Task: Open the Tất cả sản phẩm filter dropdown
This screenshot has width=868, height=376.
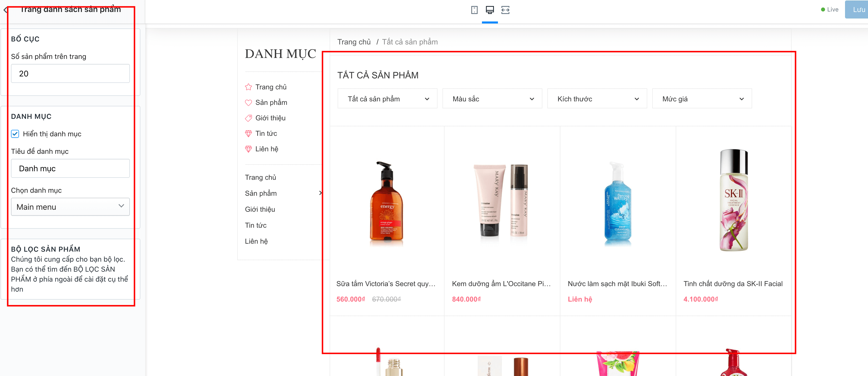Action: [x=387, y=99]
